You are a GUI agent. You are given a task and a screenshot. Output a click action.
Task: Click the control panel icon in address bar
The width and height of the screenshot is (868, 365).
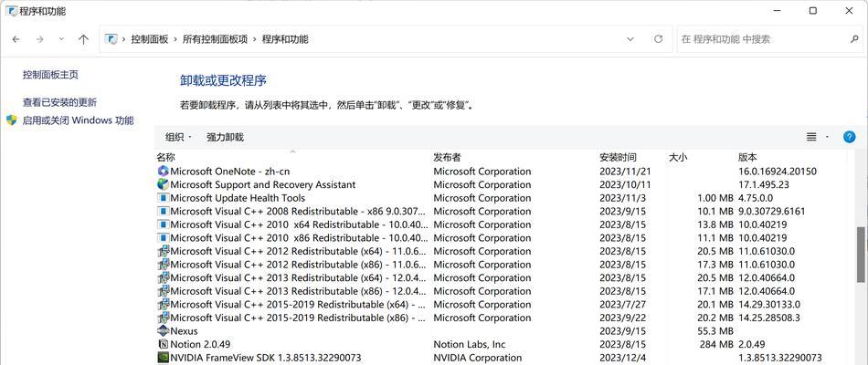point(111,39)
